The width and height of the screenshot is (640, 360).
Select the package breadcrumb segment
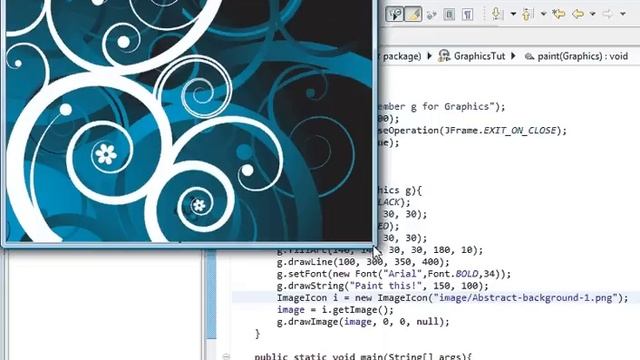[401, 56]
